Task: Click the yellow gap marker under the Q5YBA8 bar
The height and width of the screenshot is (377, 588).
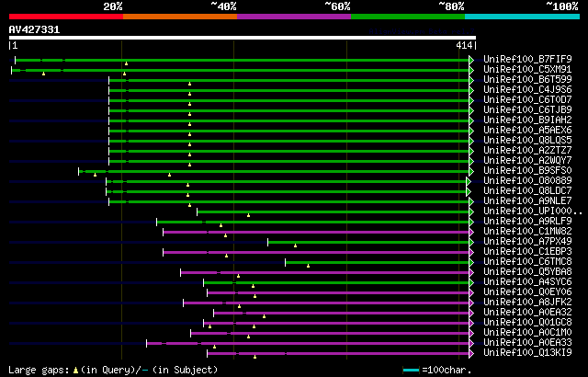Action: [238, 276]
